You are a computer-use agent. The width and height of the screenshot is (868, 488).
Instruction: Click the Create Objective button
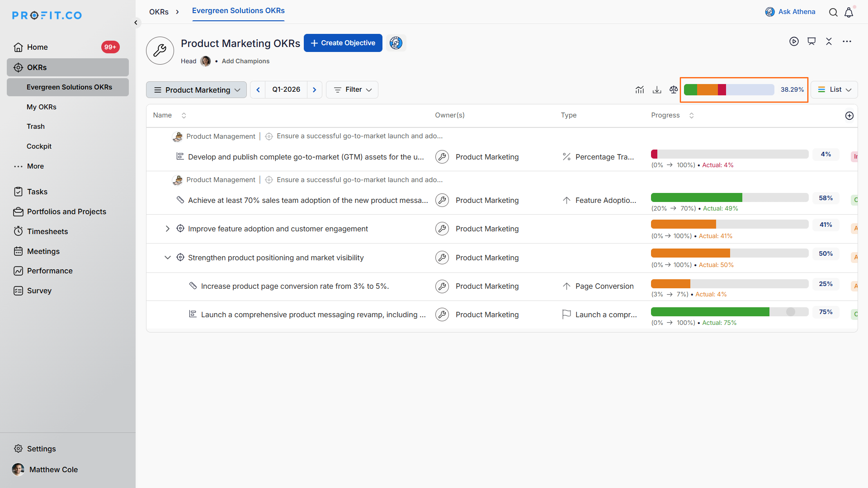coord(343,43)
